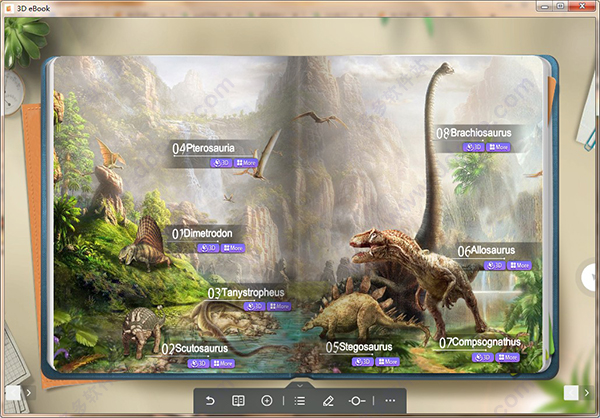Click More under 03 Tanystropheus

279,306
